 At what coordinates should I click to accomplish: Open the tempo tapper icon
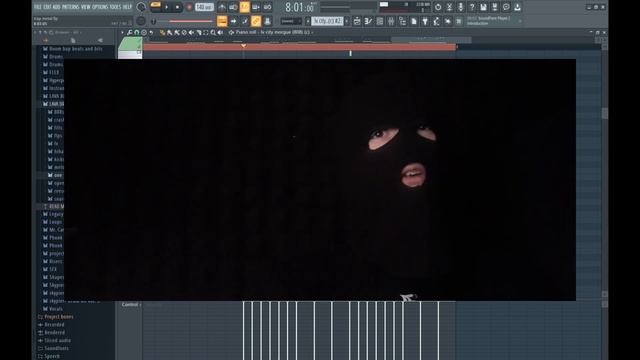click(x=437, y=21)
